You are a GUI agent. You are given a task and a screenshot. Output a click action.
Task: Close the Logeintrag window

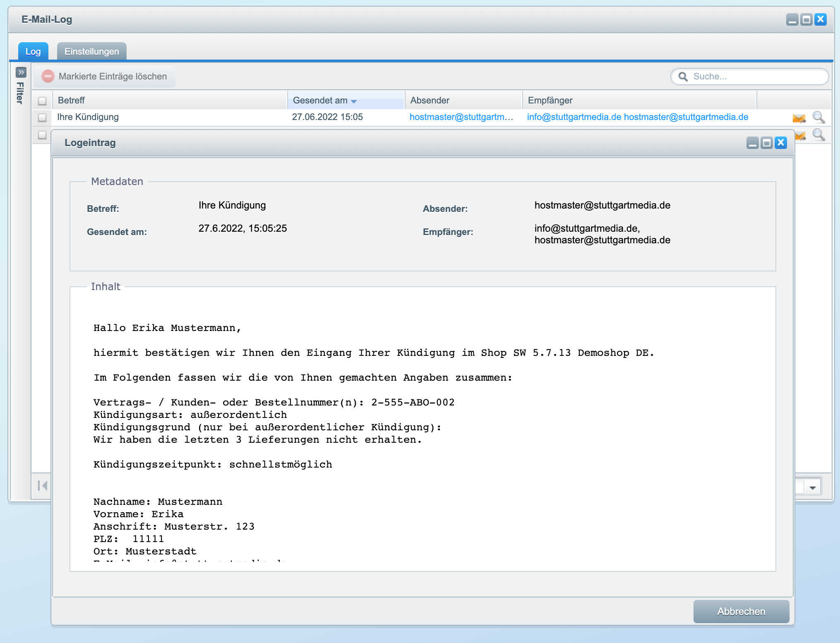tap(781, 143)
